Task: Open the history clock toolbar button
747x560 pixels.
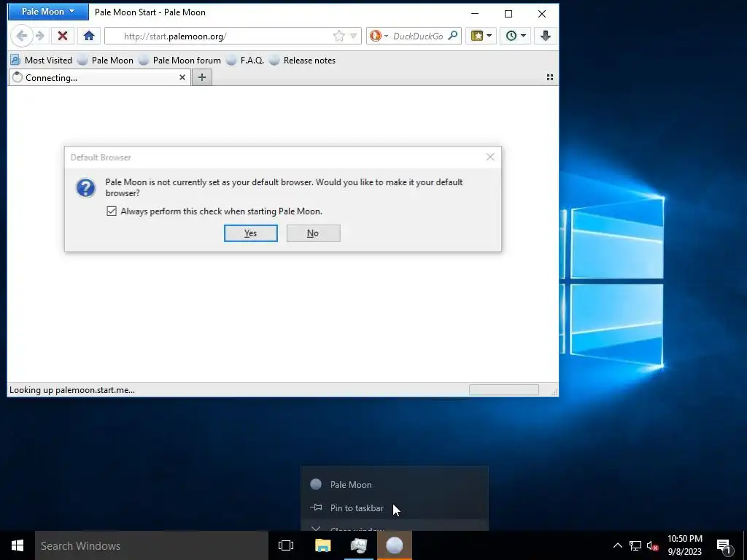Action: pyautogui.click(x=516, y=36)
